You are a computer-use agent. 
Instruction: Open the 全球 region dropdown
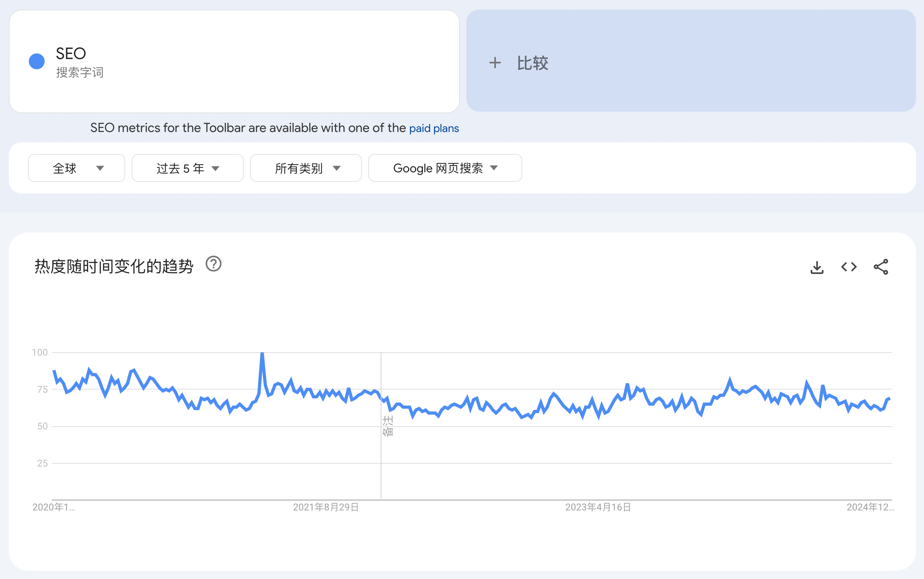(x=77, y=168)
